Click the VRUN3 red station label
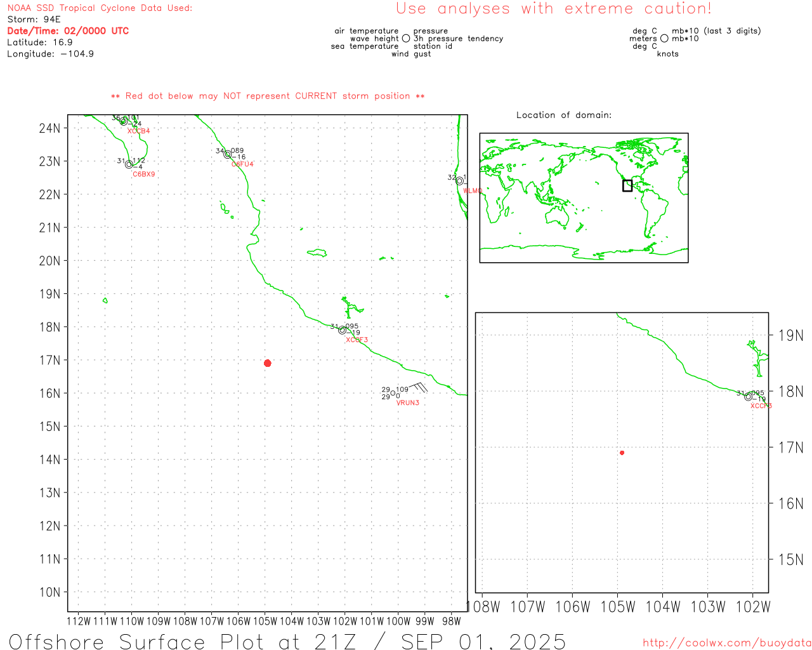This screenshot has height=650, width=812. click(408, 403)
